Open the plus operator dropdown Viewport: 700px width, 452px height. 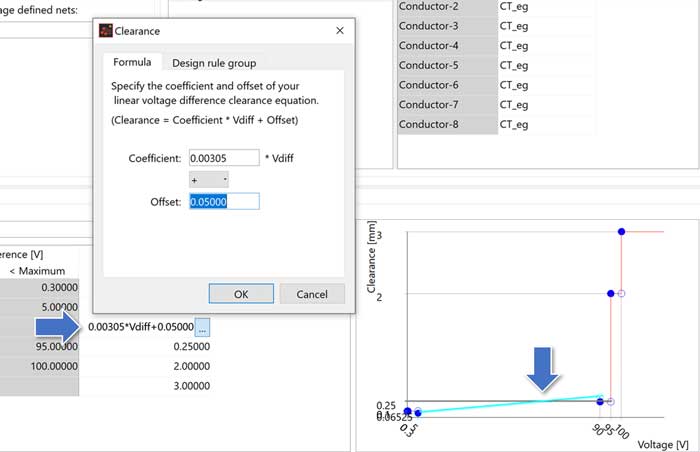point(209,180)
